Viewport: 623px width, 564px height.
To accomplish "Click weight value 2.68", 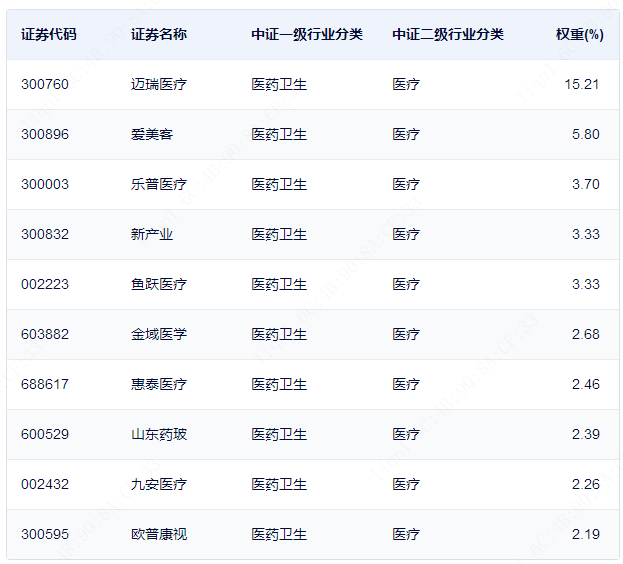I will [586, 334].
